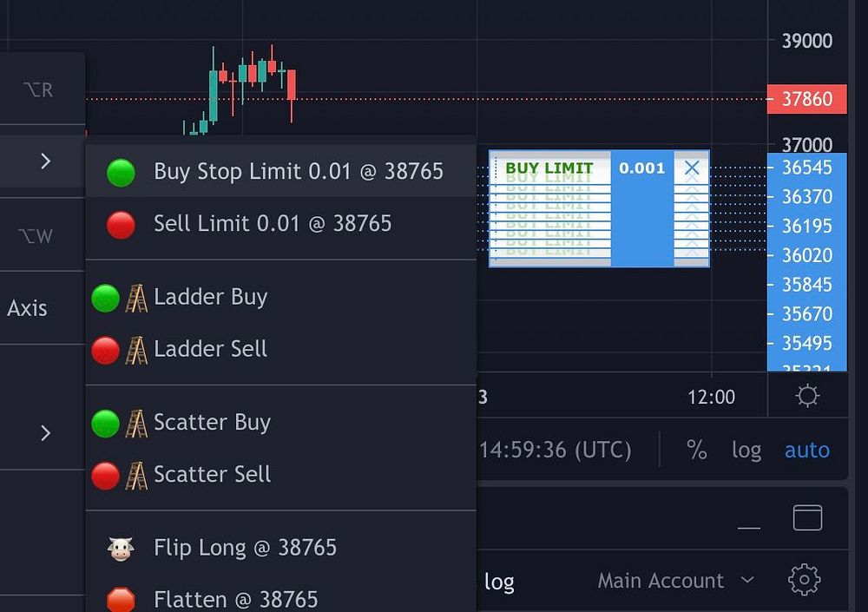
Task: Click the ladder icon beside Ladder Buy
Action: click(136, 298)
